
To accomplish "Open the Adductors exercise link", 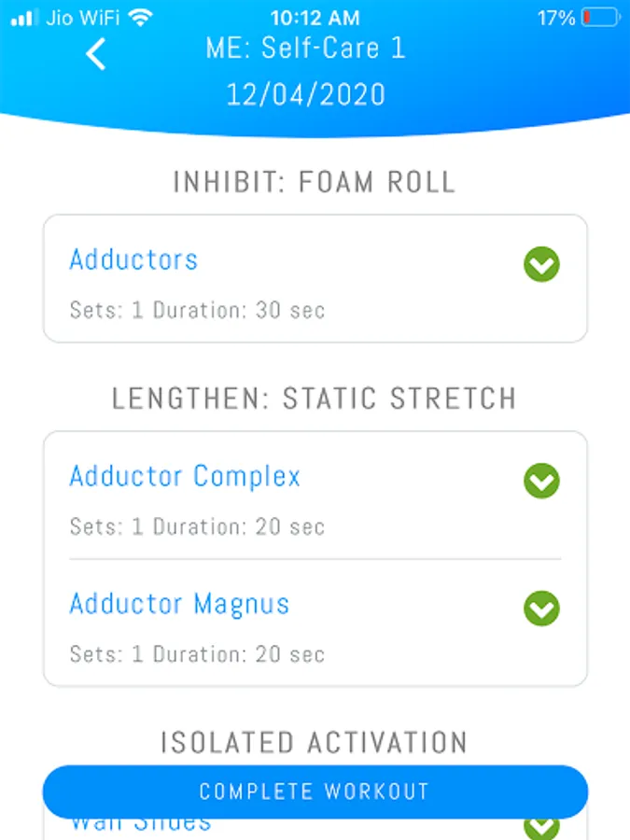I will click(133, 259).
